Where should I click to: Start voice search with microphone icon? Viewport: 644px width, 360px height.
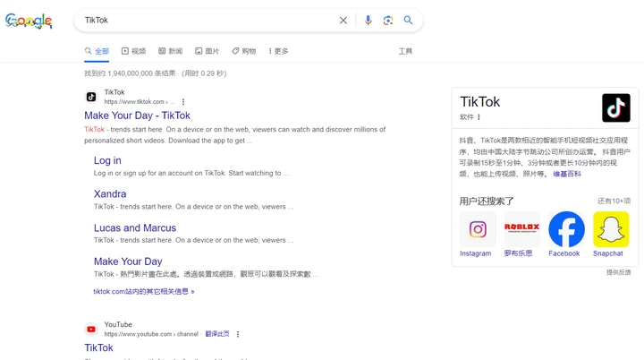[368, 21]
